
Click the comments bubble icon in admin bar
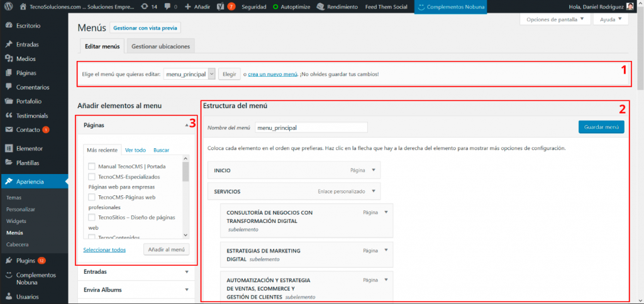click(167, 6)
